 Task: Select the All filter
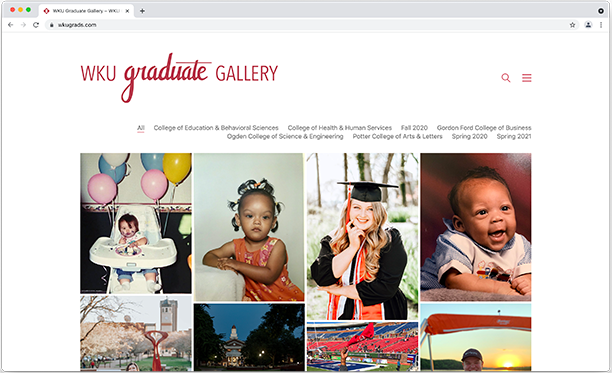[x=141, y=128]
